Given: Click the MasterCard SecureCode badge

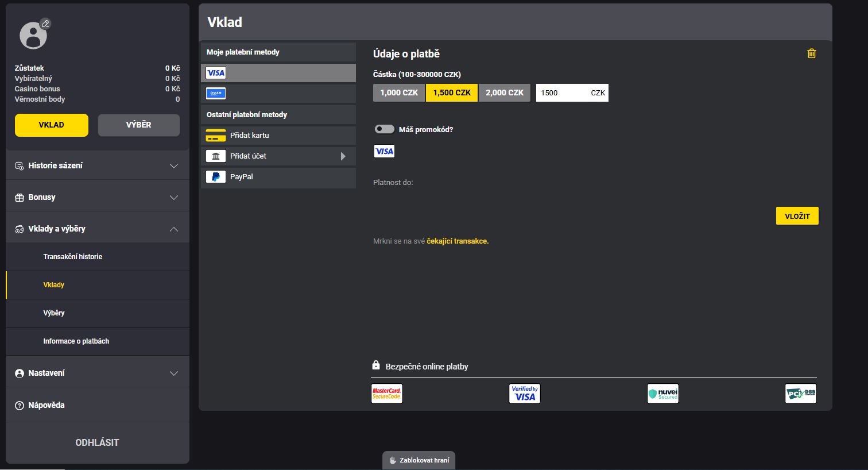Looking at the screenshot, I should coord(387,394).
